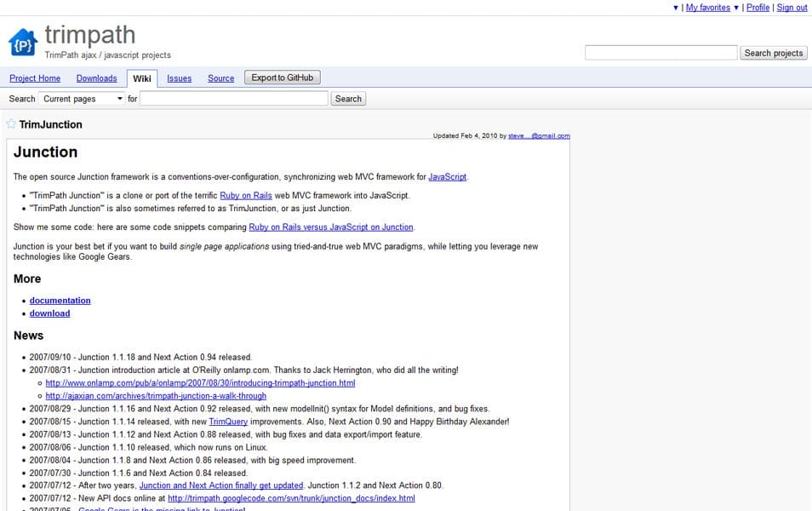Open the onlamp.com introducing-trimpath-junction article link

point(200,383)
